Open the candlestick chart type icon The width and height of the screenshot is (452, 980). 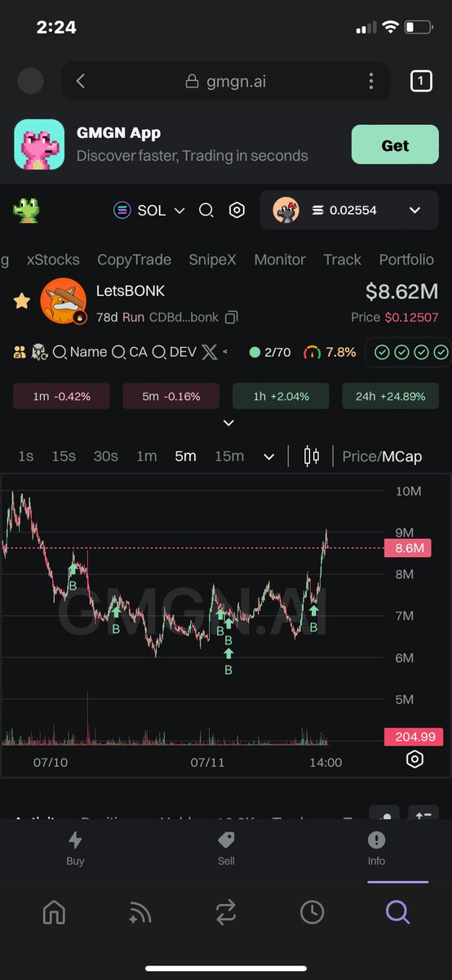click(311, 456)
